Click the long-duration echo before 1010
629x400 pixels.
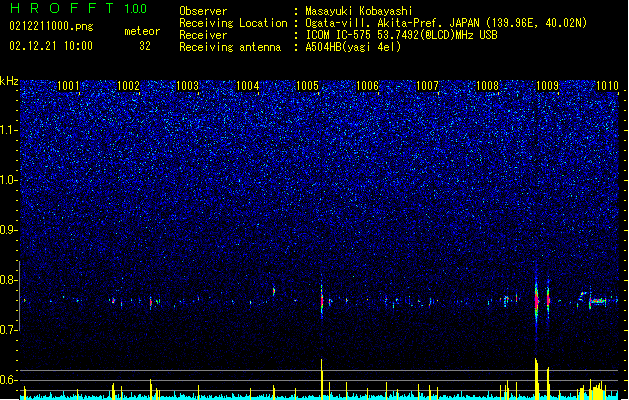598,301
